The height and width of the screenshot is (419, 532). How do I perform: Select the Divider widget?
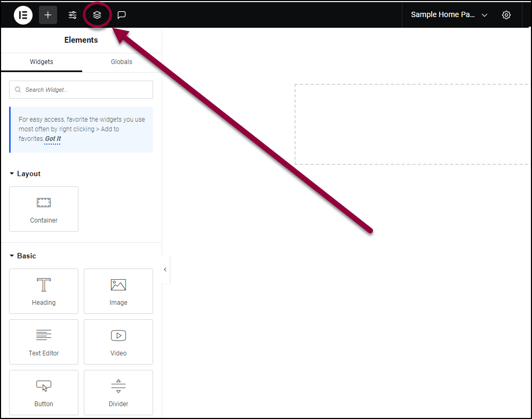[118, 392]
